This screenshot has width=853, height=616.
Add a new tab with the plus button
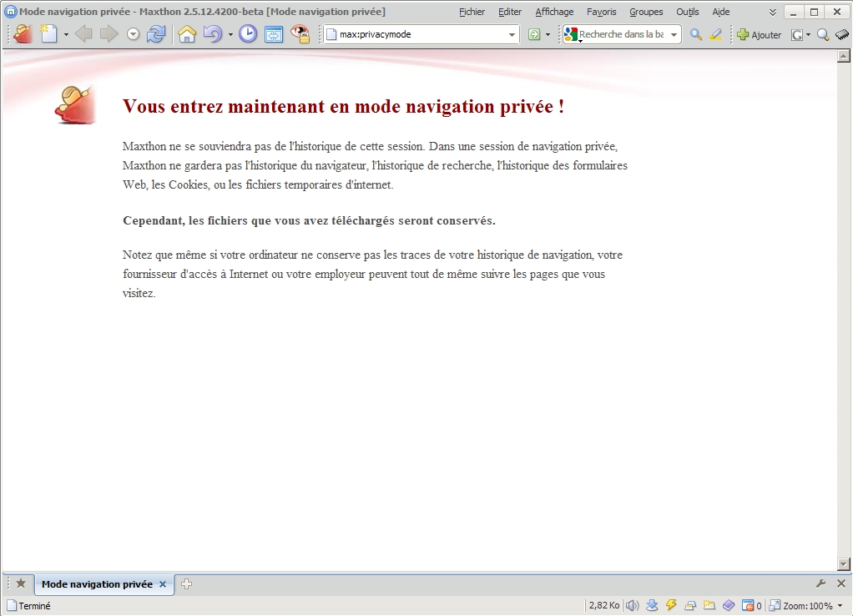187,584
